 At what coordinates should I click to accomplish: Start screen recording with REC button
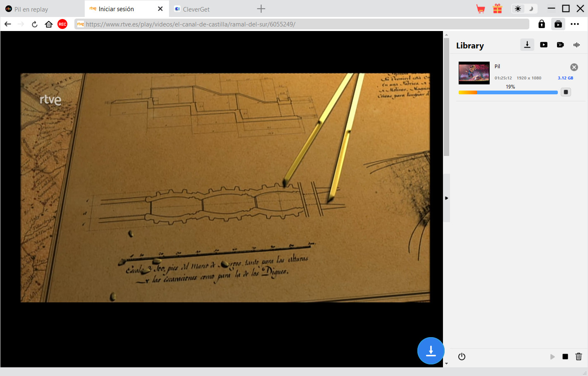(x=62, y=24)
